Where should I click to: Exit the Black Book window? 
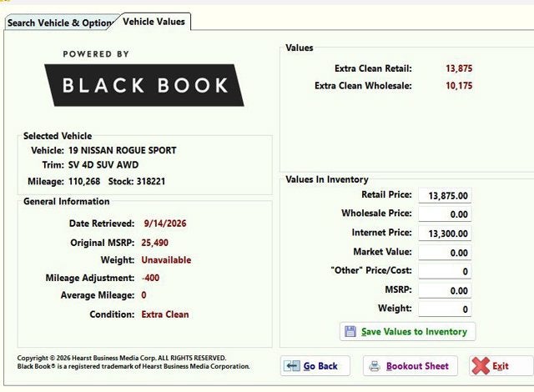pos(501,366)
